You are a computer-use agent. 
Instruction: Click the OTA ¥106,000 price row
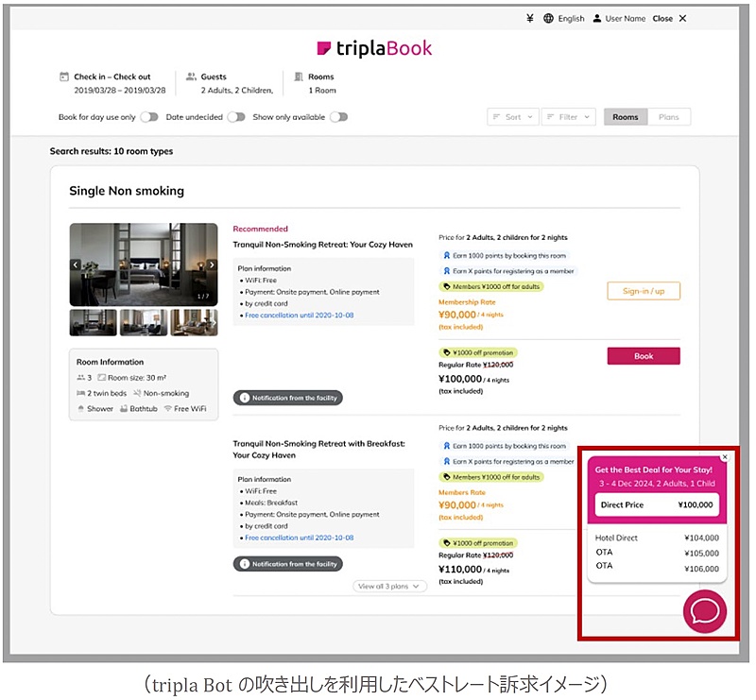pos(657,568)
